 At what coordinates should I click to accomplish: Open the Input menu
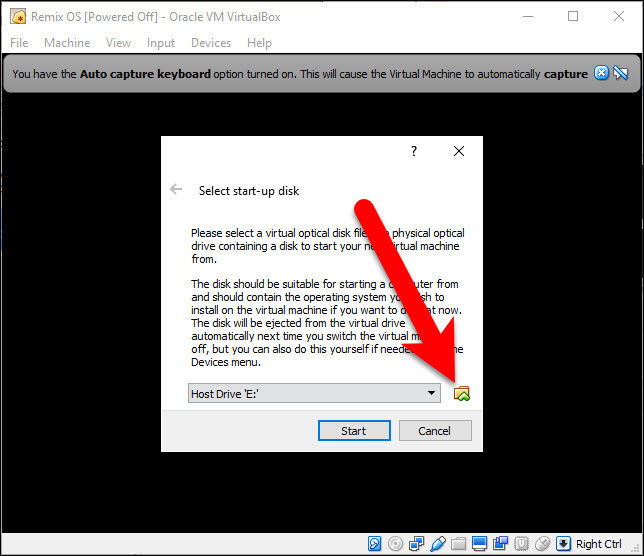[x=161, y=43]
